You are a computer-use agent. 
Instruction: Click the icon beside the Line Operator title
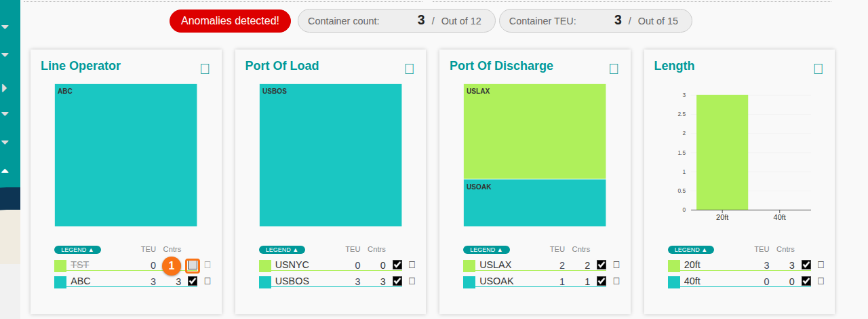205,69
